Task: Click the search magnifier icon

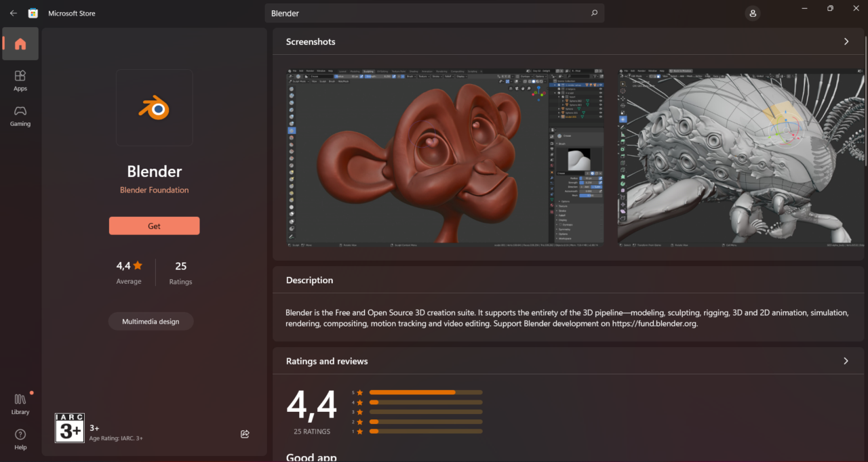Action: (594, 13)
